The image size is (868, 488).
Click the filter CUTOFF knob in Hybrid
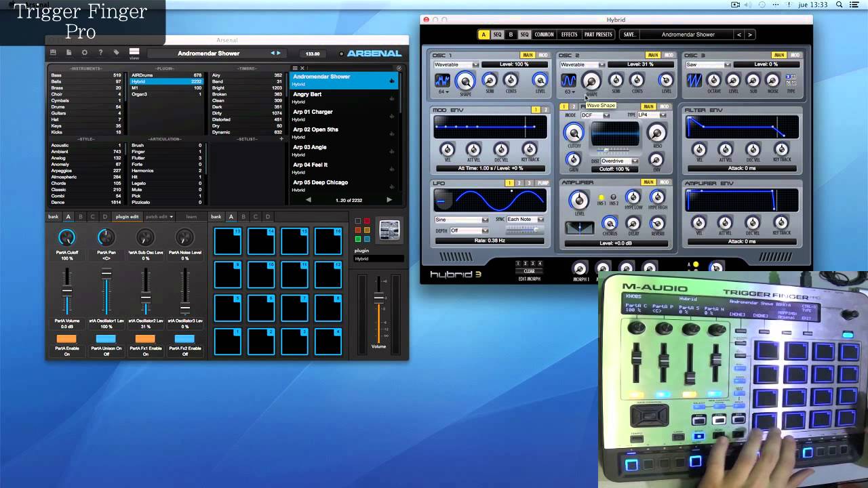[x=573, y=134]
